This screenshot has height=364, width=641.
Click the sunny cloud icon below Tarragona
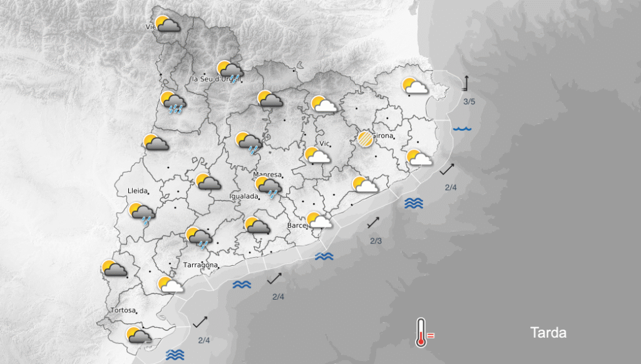[x=170, y=285]
